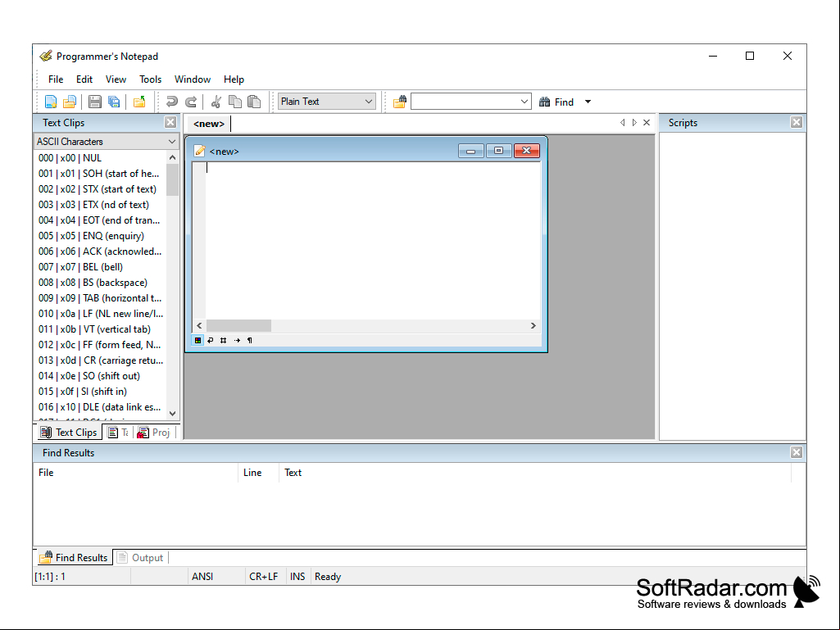The height and width of the screenshot is (630, 840).
Task: Select the '002 | x02 | STX (start of text)' clip
Action: (98, 189)
